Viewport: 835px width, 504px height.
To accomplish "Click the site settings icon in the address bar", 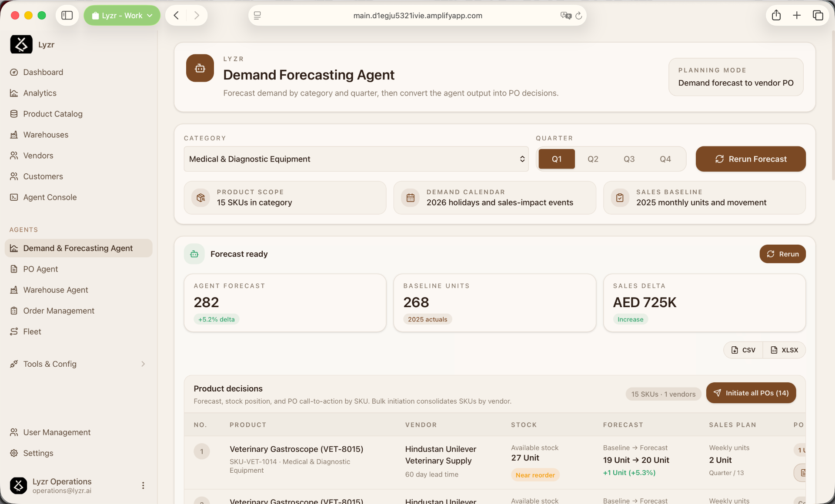I will (257, 16).
